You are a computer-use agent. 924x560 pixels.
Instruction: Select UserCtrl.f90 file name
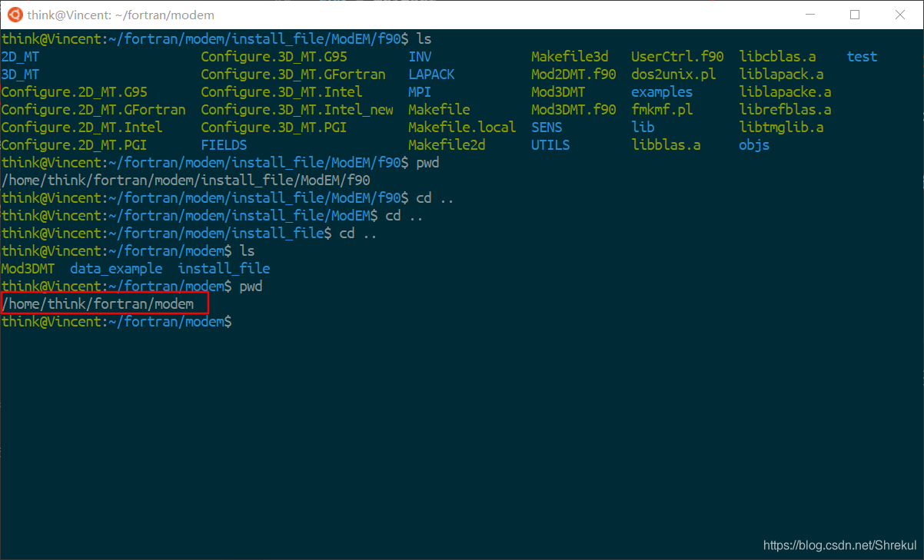click(677, 56)
